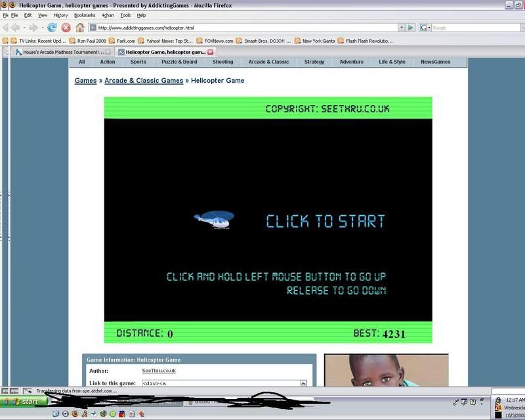Click the helicopter sprite in the game
This screenshot has height=420, width=525.
pos(215,219)
